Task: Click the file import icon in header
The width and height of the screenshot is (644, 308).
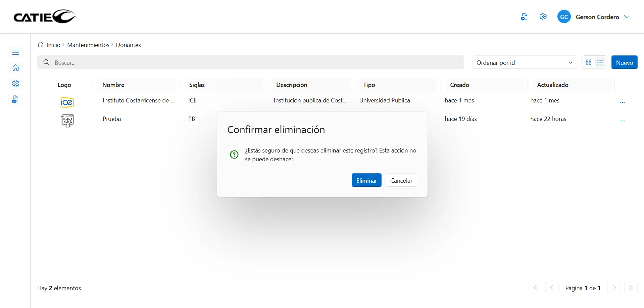Action: (x=524, y=17)
